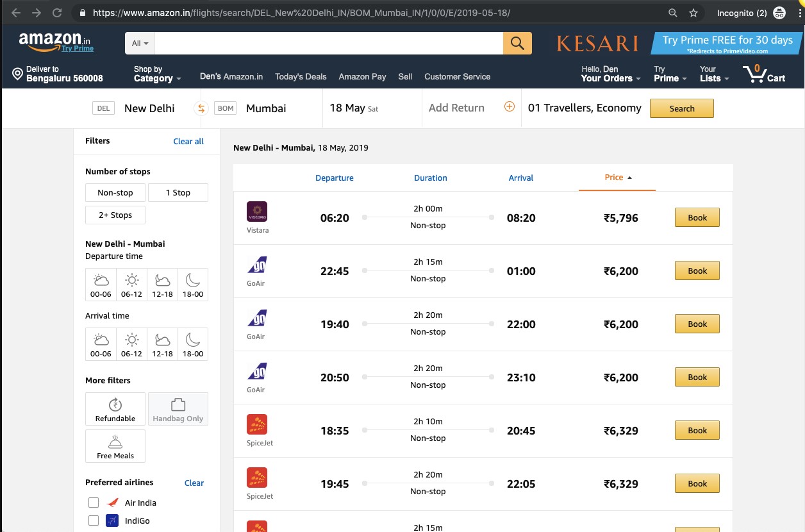Book the GoAir 22:45 flight
The height and width of the screenshot is (532, 805).
point(697,270)
